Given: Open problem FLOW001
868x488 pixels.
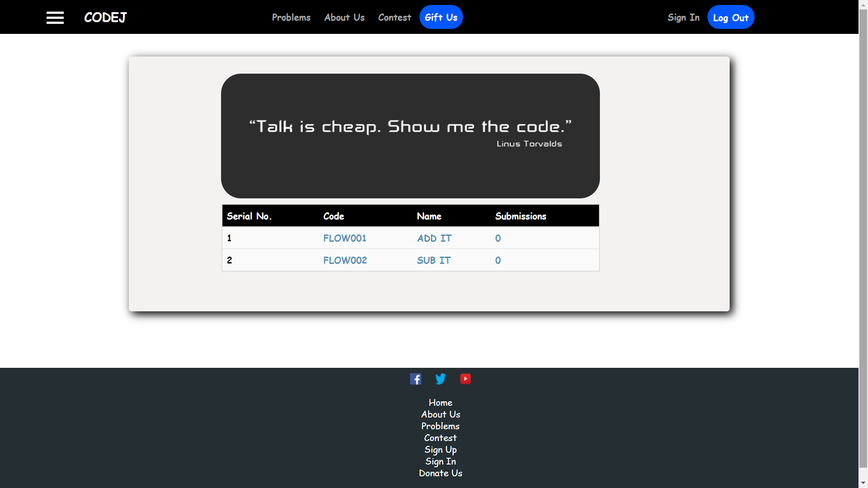Looking at the screenshot, I should click(x=344, y=238).
